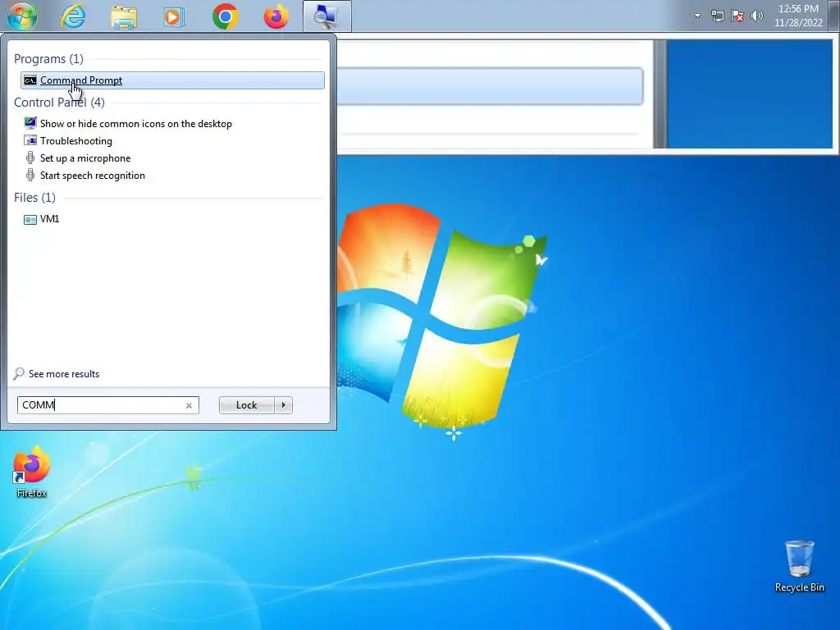Screen dimensions: 840x630
Task: Select the Firefox desktop shortcut
Action: coord(32,472)
